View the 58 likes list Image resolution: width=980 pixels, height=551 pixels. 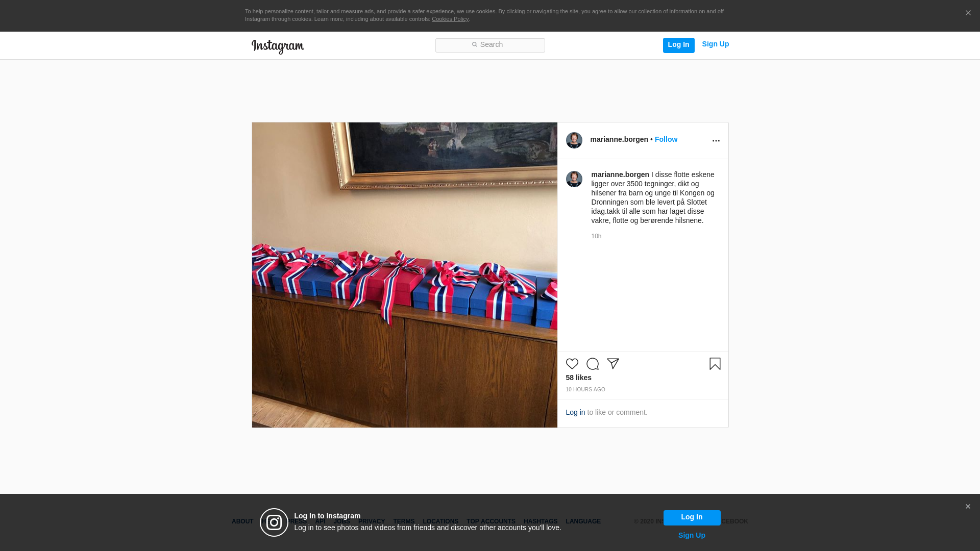[x=578, y=378]
